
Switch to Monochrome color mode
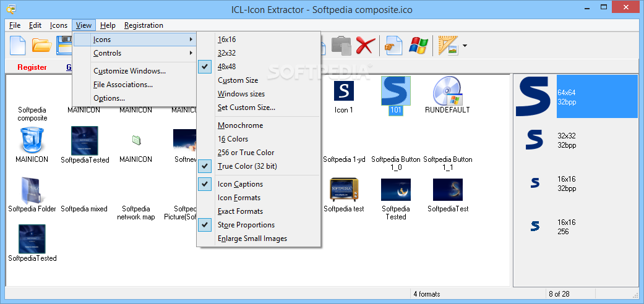(259, 125)
